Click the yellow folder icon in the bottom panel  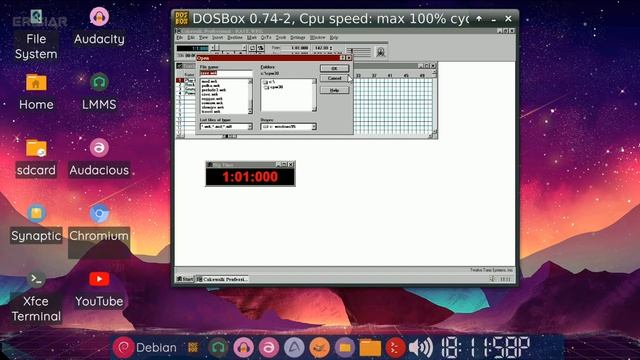(370, 348)
